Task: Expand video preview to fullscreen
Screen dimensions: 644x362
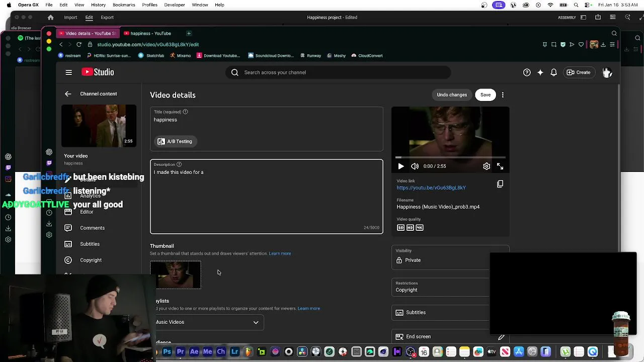Action: pos(500,166)
